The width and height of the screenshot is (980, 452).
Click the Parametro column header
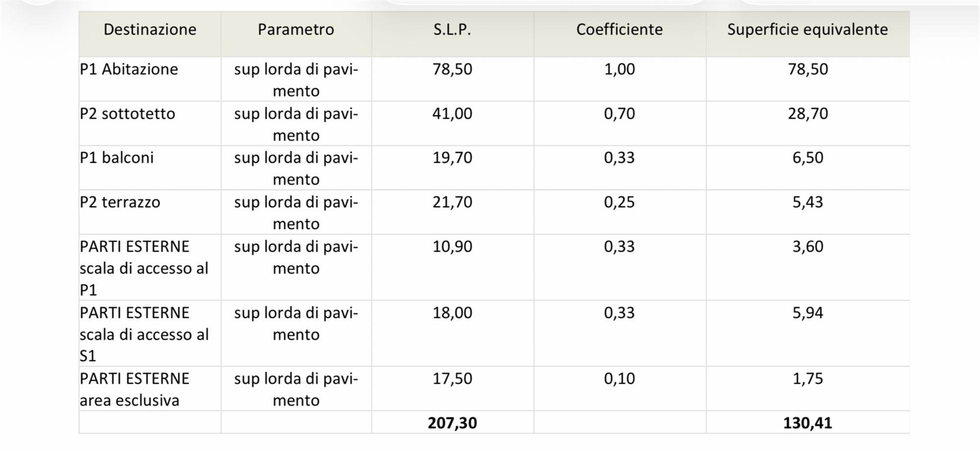(x=296, y=29)
